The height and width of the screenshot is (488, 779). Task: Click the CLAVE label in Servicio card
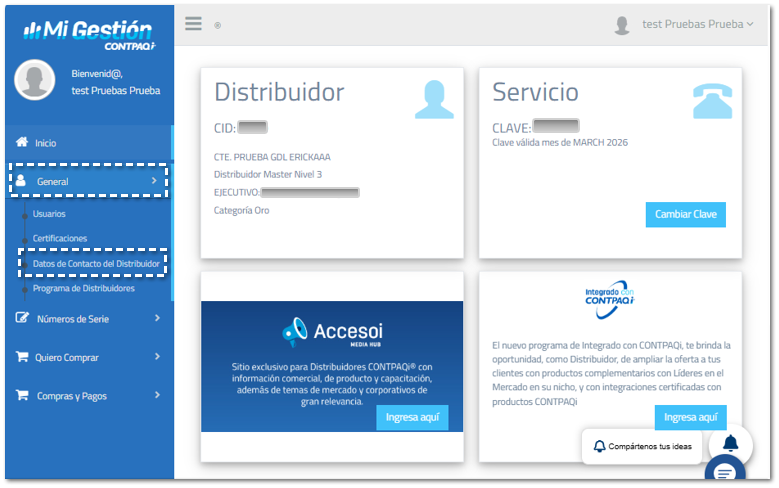point(512,128)
